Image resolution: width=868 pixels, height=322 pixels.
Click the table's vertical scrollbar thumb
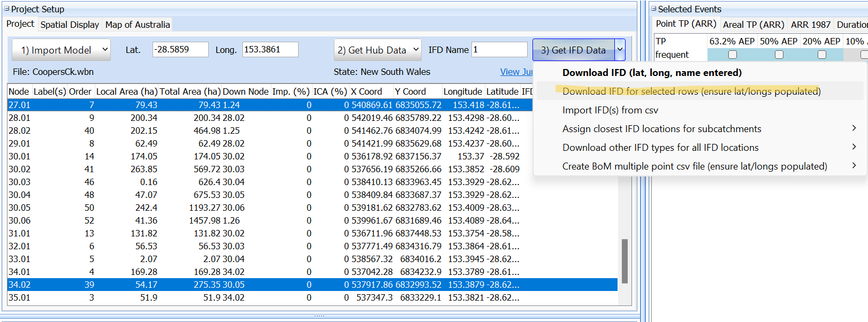coord(624,261)
